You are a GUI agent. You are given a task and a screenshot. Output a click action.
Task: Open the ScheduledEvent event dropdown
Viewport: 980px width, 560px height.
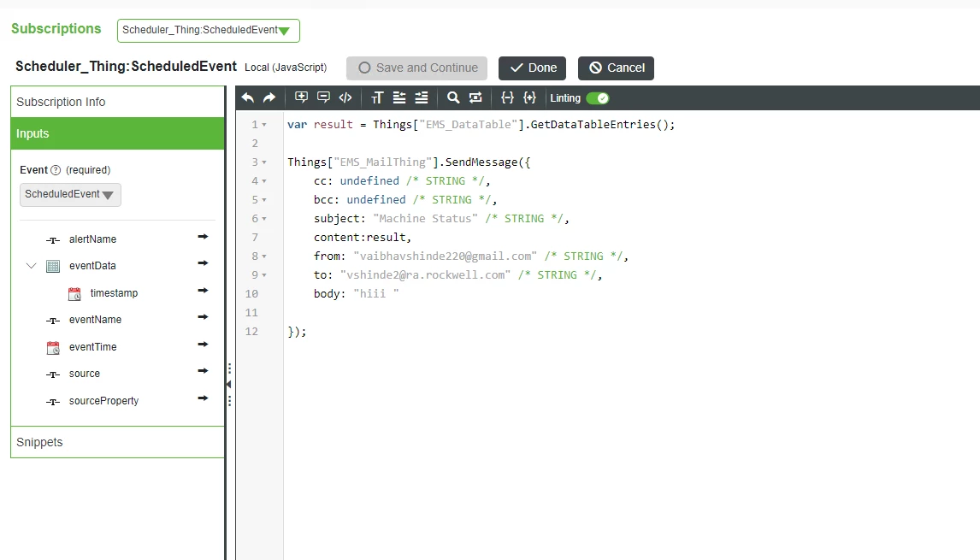point(70,194)
